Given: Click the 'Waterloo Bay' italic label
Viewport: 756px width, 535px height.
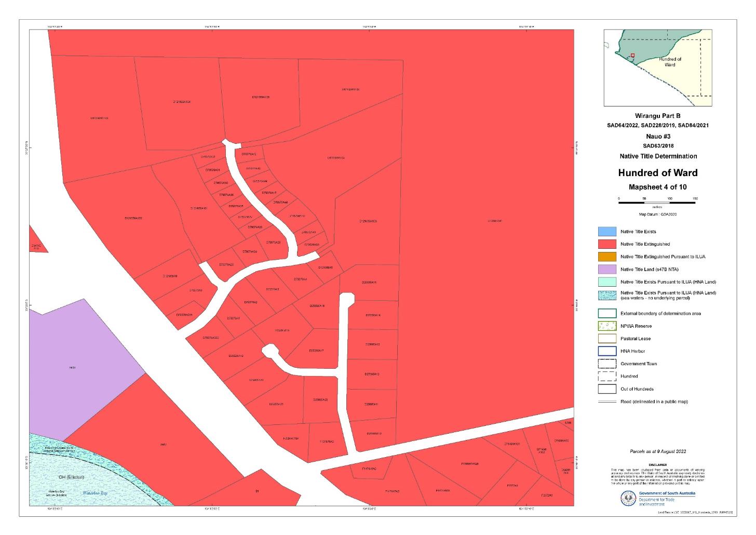Looking at the screenshot, I should [95, 493].
